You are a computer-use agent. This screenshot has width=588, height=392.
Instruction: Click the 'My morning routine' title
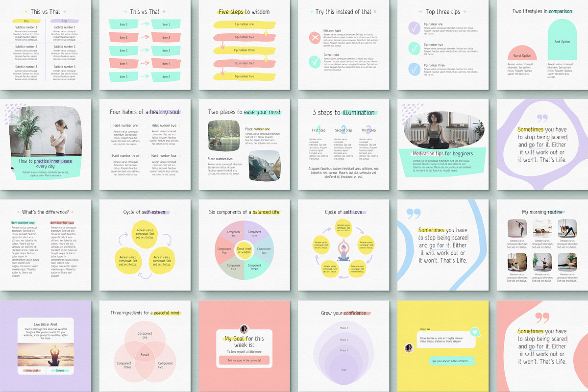tap(542, 212)
